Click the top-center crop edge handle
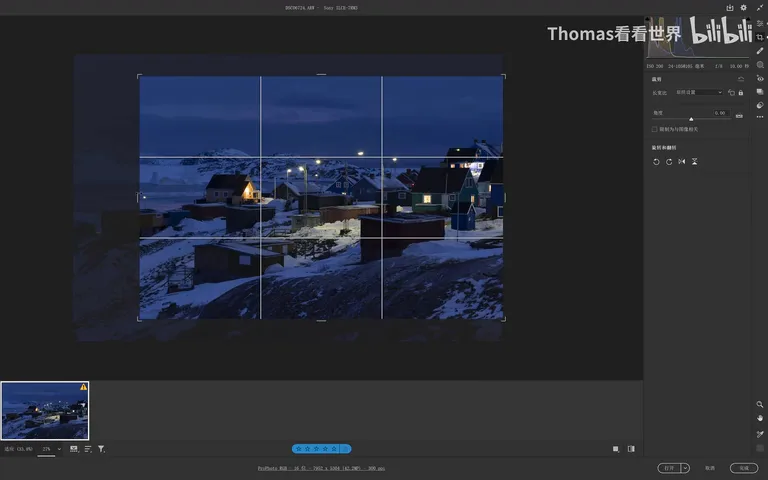The height and width of the screenshot is (480, 768). (x=321, y=75)
